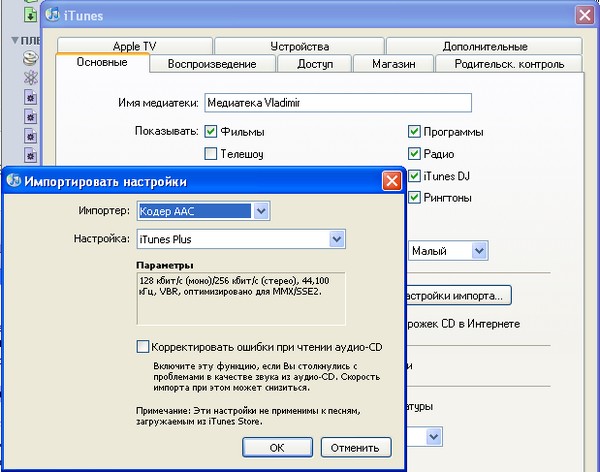Image resolution: width=600 pixels, height=472 pixels.
Task: Expand the Настройка dropdown showing iTunes Plus
Action: pyautogui.click(x=338, y=239)
